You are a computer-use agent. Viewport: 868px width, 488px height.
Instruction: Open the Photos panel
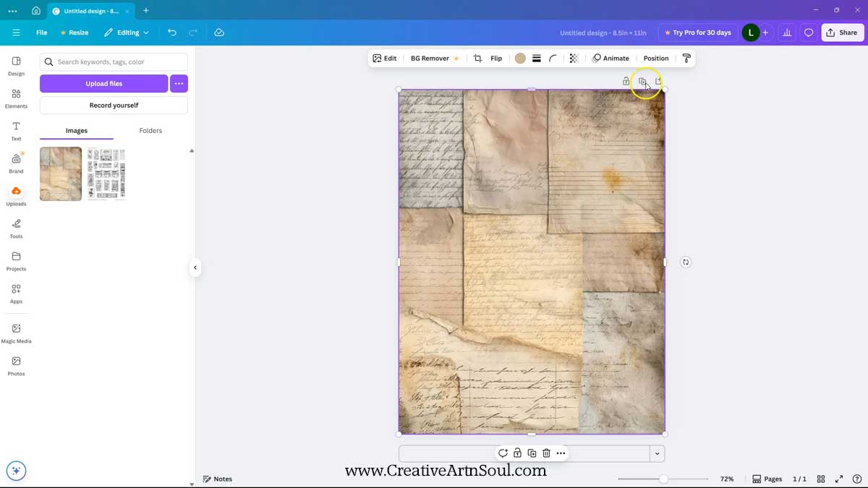[x=16, y=365]
